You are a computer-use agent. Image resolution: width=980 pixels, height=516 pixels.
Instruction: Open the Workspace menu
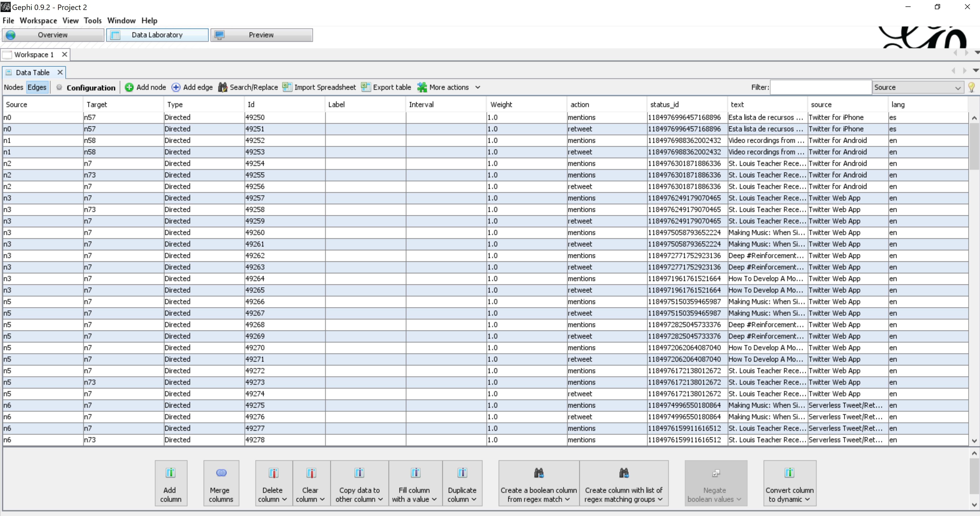(x=38, y=20)
